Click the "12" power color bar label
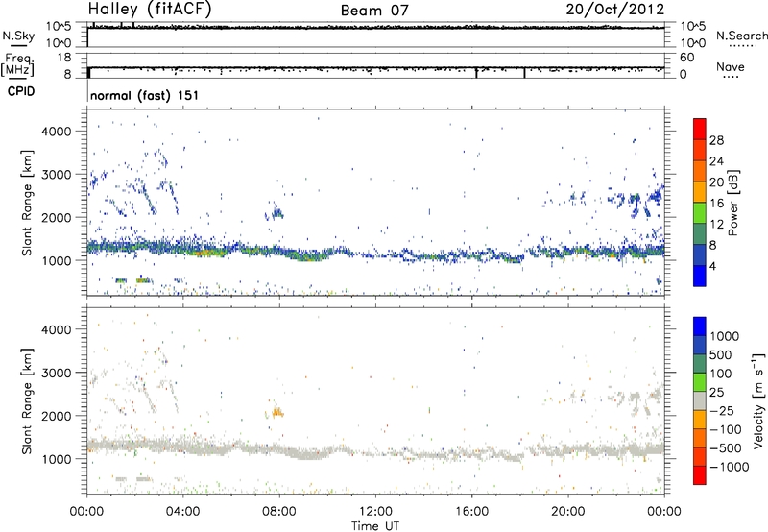The height and width of the screenshot is (532, 768). (716, 225)
